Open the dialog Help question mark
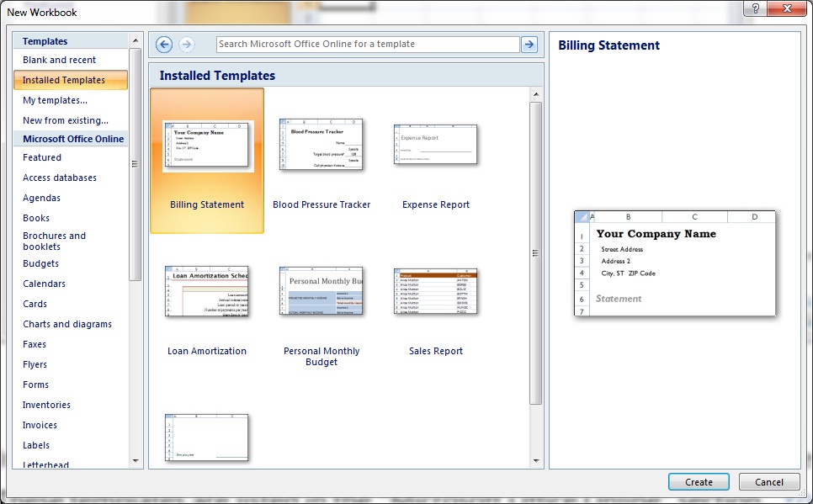Screen dimensions: 813x504 tap(755, 9)
